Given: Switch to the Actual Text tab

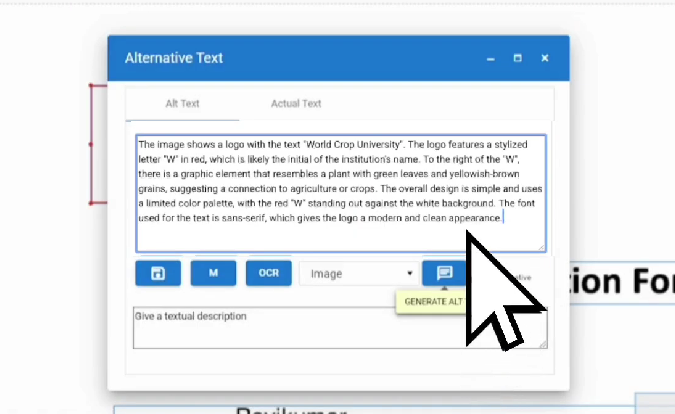Looking at the screenshot, I should (x=296, y=103).
